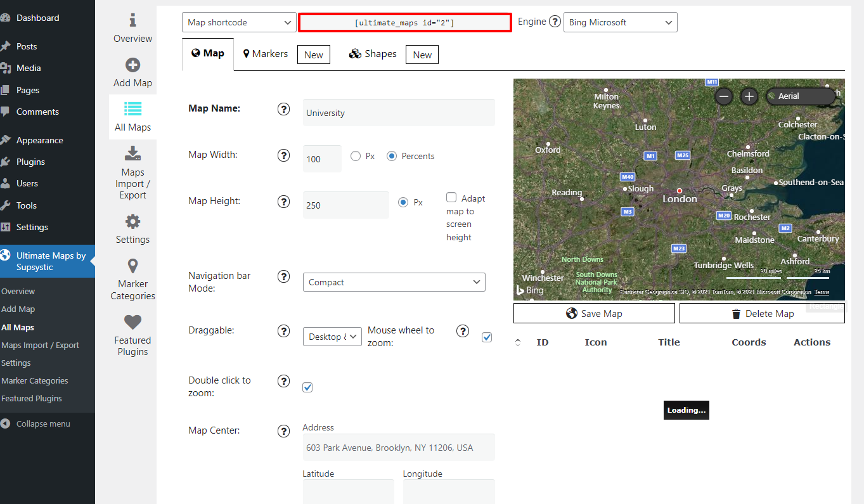Open the Navigation bar Mode Compact dropdown
Viewport: 864px width, 504px height.
point(394,282)
